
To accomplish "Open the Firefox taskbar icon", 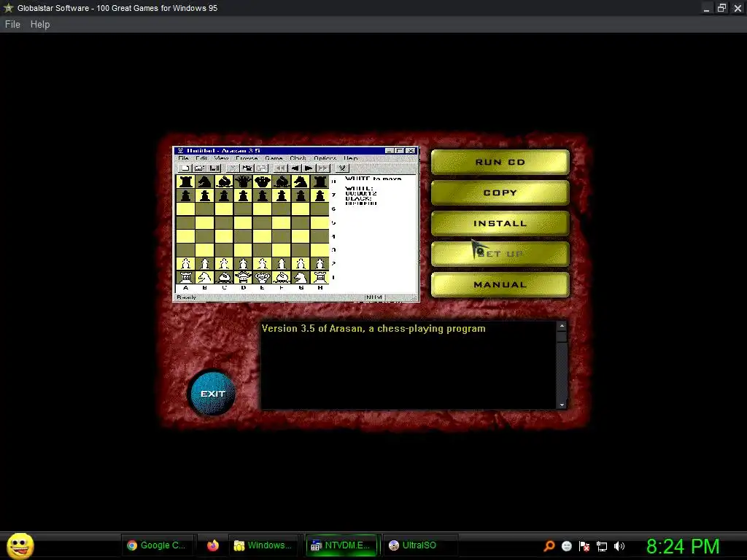I will pyautogui.click(x=212, y=545).
